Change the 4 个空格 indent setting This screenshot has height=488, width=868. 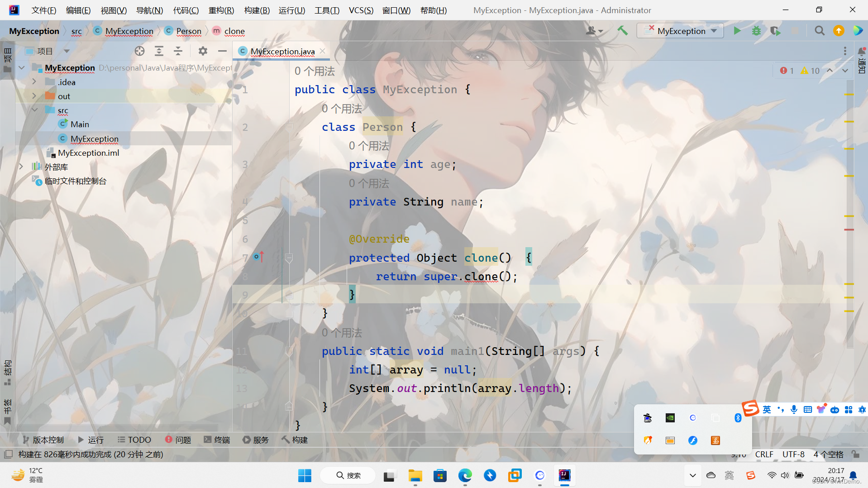pyautogui.click(x=828, y=454)
